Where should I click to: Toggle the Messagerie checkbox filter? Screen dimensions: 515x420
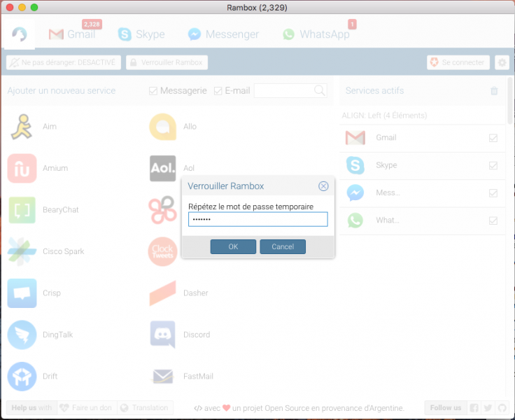(153, 91)
